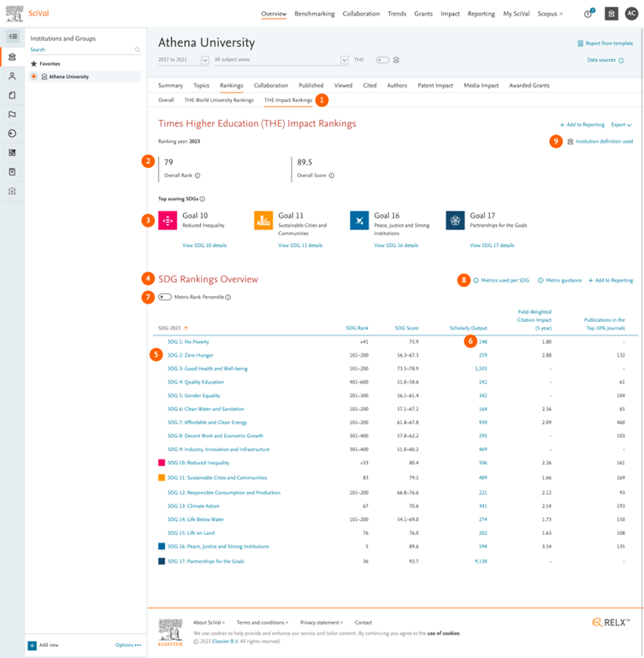Open AC user account avatar
Viewport: 644px width, 658px height.
[x=632, y=14]
